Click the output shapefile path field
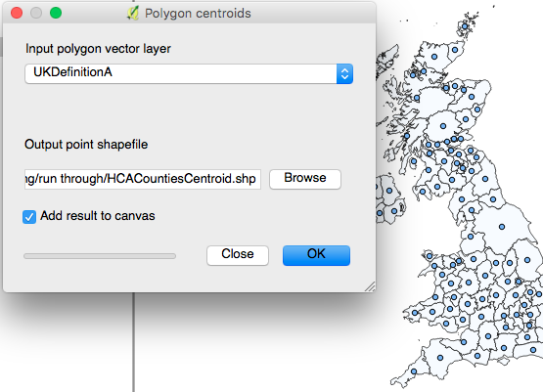Screen dimensions: 543x392 143,179
